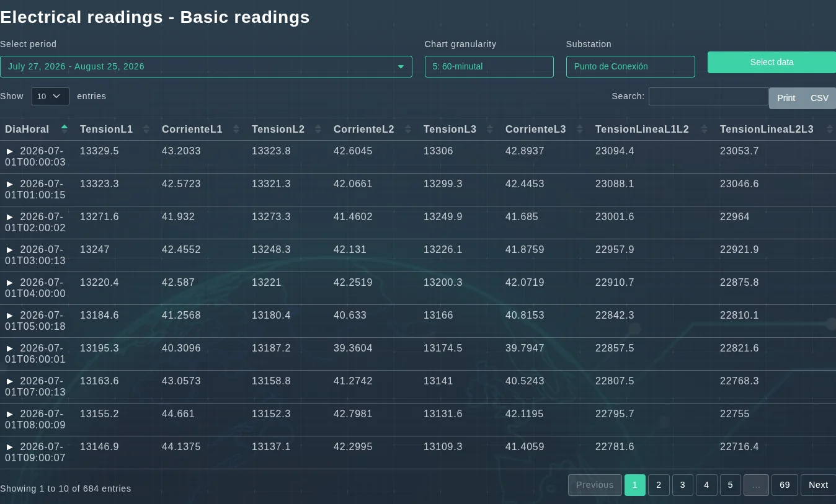Screen dimensions: 836x504
Task: Select CorrienteL2 value 40.633
Action: pos(350,316)
